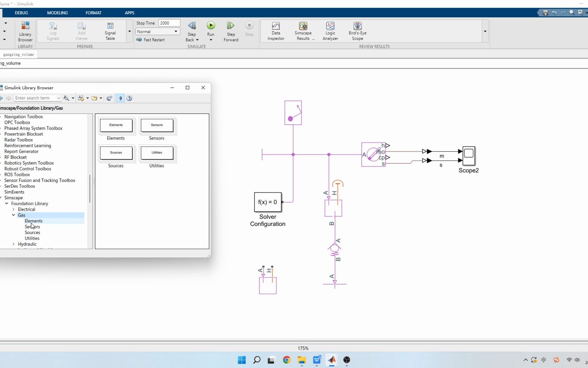Viewport: 588px width, 368px height.
Task: Click the new model icon in Library Browser
Action: click(x=81, y=98)
